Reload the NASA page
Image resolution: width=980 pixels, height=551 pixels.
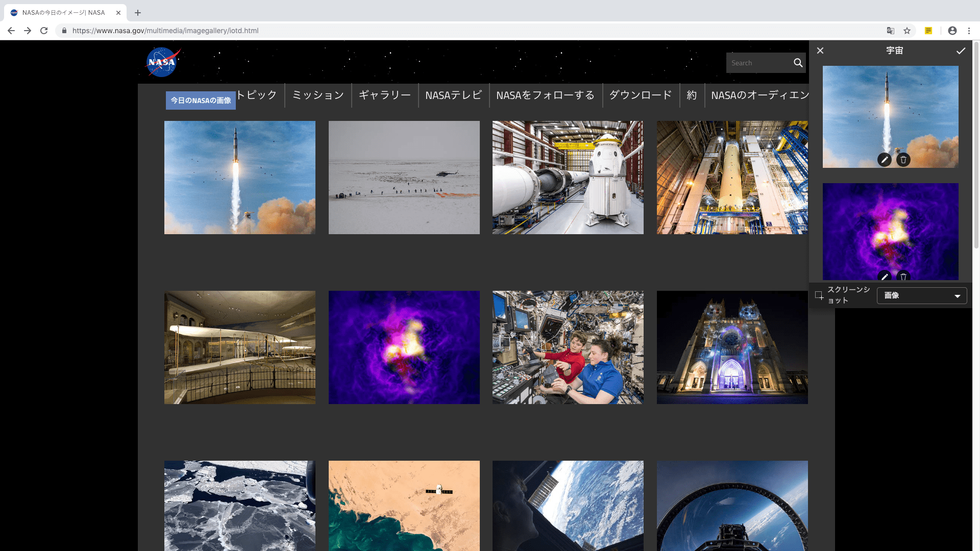pyautogui.click(x=44, y=31)
